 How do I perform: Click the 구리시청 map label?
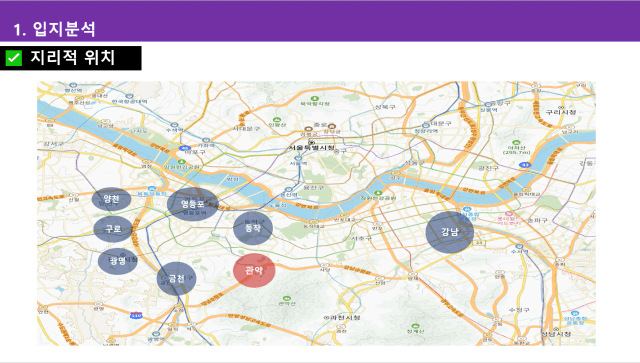point(561,112)
